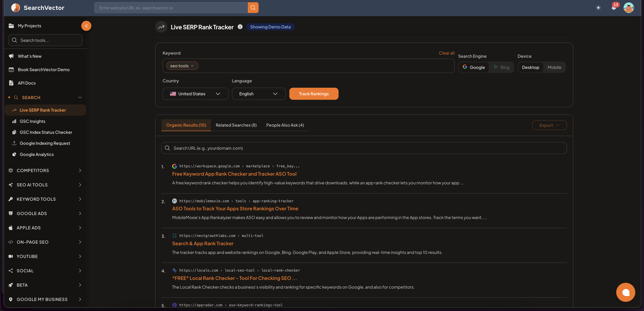Viewport: 644px width, 311px height.
Task: Open the orange chat support bubble
Action: click(x=625, y=292)
